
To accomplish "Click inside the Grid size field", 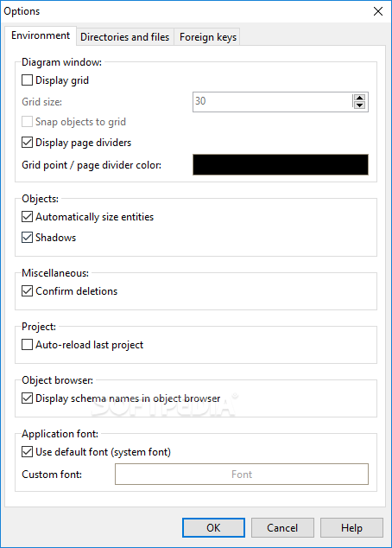I will tap(273, 102).
